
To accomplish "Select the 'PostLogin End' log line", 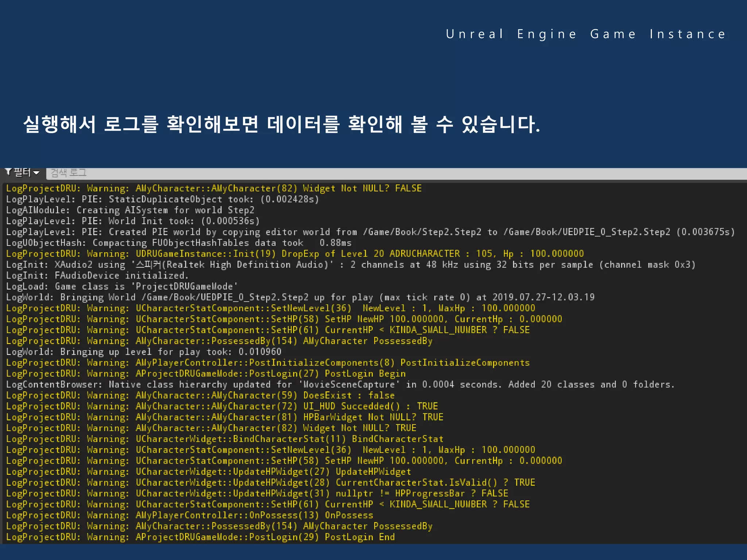I will (200, 537).
